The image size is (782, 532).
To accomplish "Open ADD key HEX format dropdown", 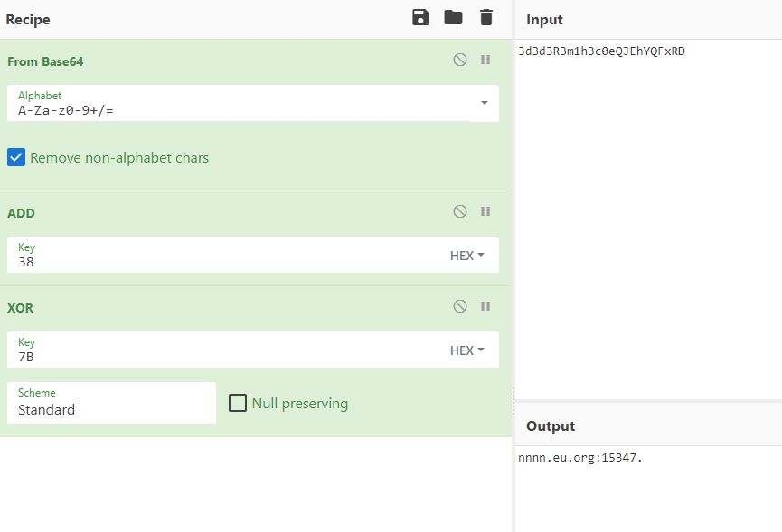I will click(467, 256).
